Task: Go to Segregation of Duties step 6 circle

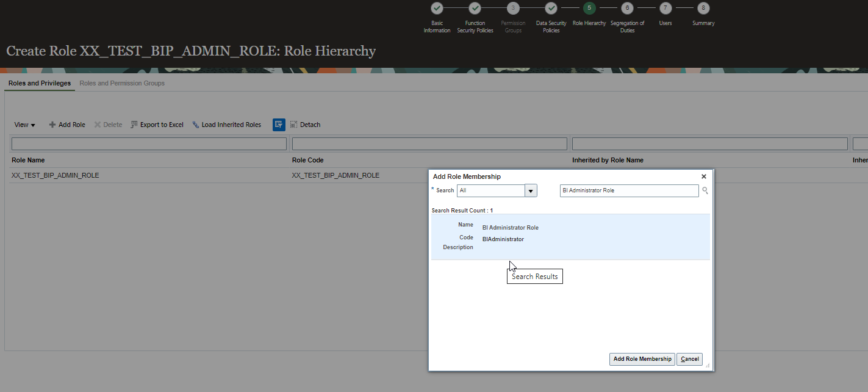Action: [x=627, y=8]
